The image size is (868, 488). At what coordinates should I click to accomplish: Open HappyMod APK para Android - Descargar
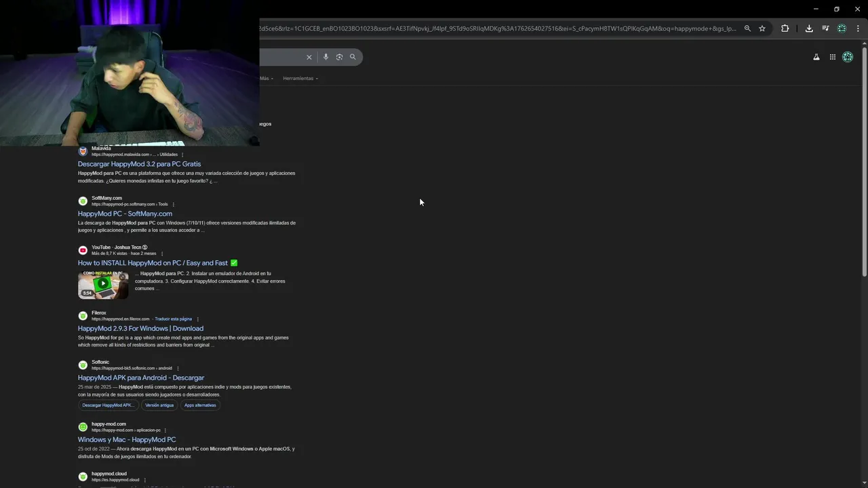click(x=141, y=378)
